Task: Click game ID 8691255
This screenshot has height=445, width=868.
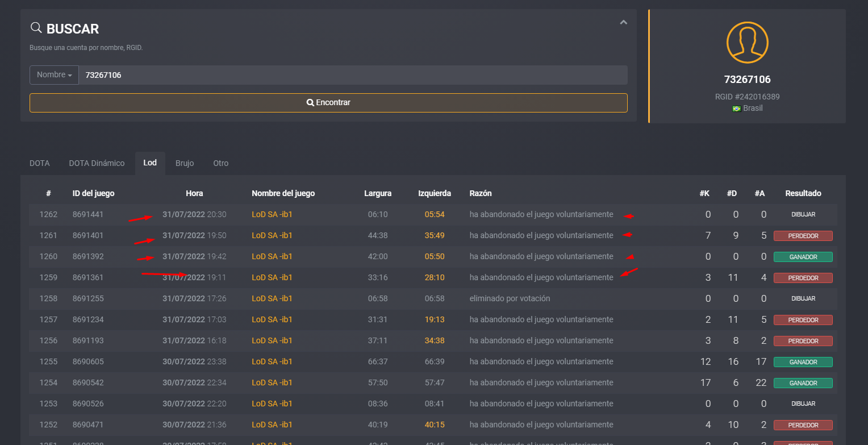Action: [x=88, y=298]
